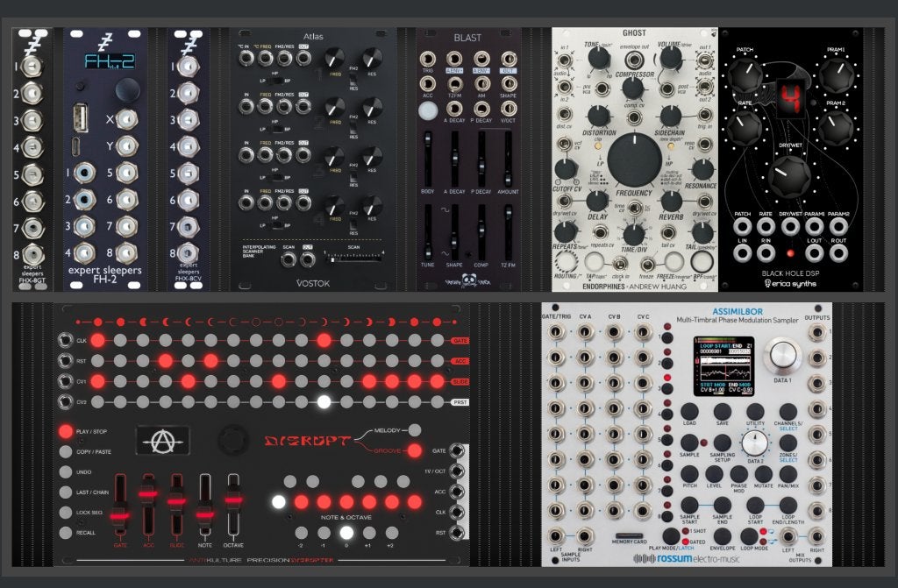Select the LEVEL button on Assimil8or
This screenshot has width=898, height=588.
714,474
